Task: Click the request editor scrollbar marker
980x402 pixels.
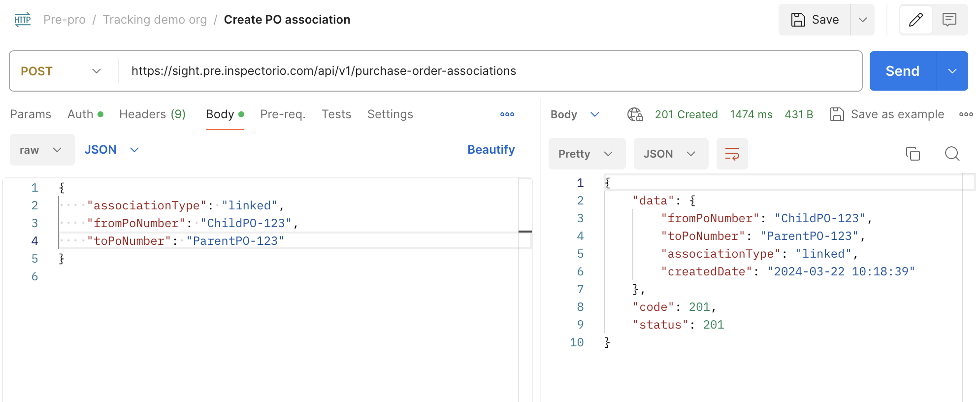Action: pyautogui.click(x=525, y=231)
